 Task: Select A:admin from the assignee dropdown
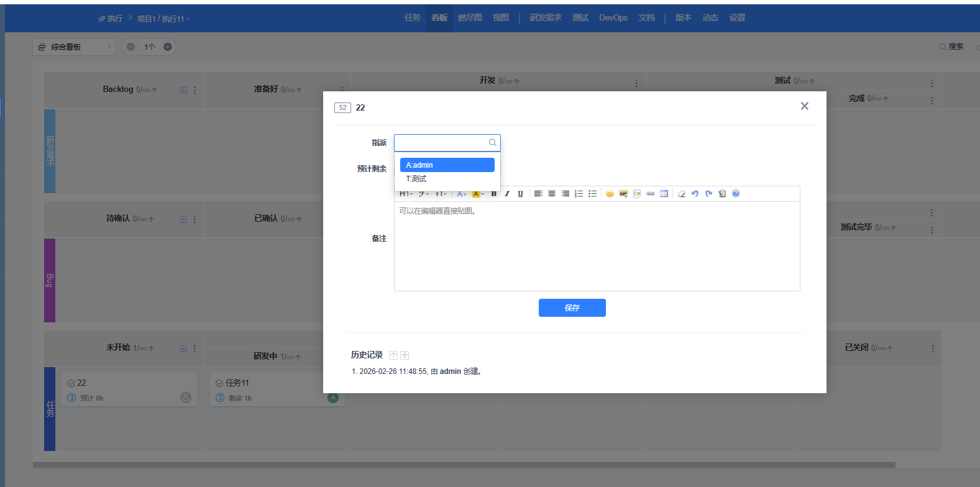click(x=447, y=165)
